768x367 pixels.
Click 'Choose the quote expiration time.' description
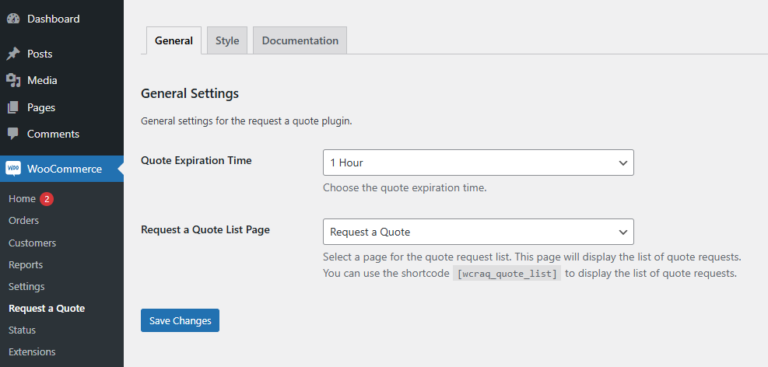405,188
